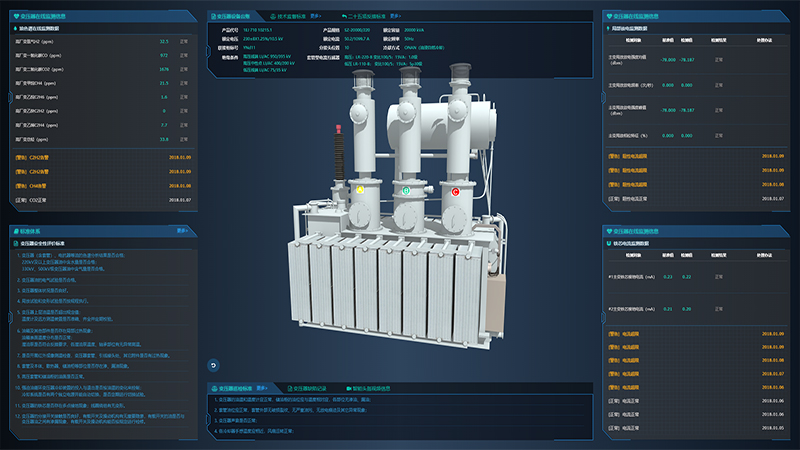The width and height of the screenshot is (800, 450).
Task: Click the heart icon in the partial discharge panel header
Action: pos(609,16)
